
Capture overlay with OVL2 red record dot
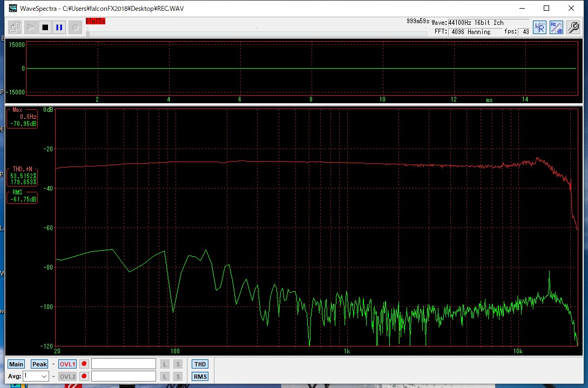point(84,377)
